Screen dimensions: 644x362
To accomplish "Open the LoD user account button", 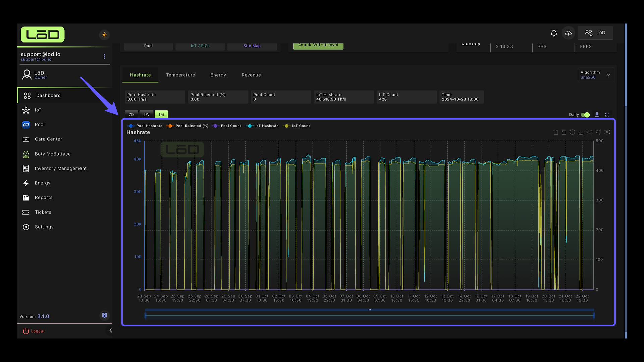I will [595, 33].
